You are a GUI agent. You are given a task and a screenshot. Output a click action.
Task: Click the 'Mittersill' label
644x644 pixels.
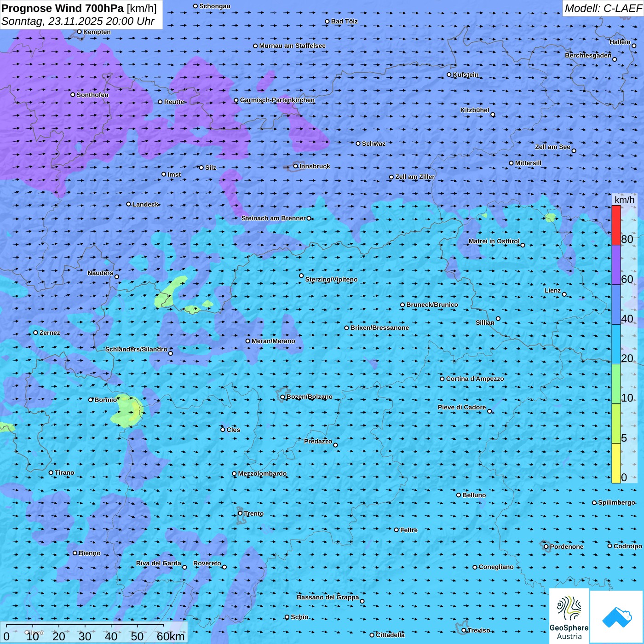[x=529, y=163]
